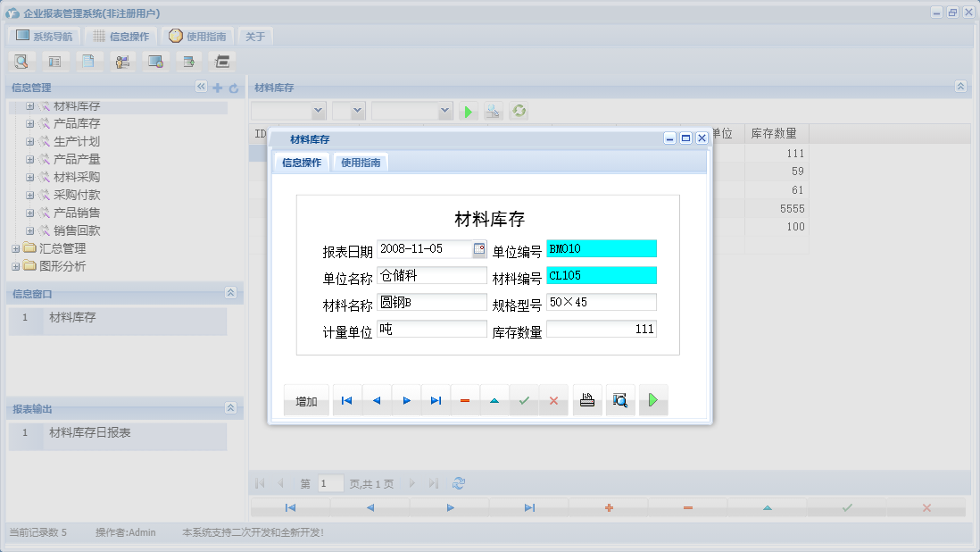
Task: Select the query magnifier icon in the toolbar
Action: [21, 61]
